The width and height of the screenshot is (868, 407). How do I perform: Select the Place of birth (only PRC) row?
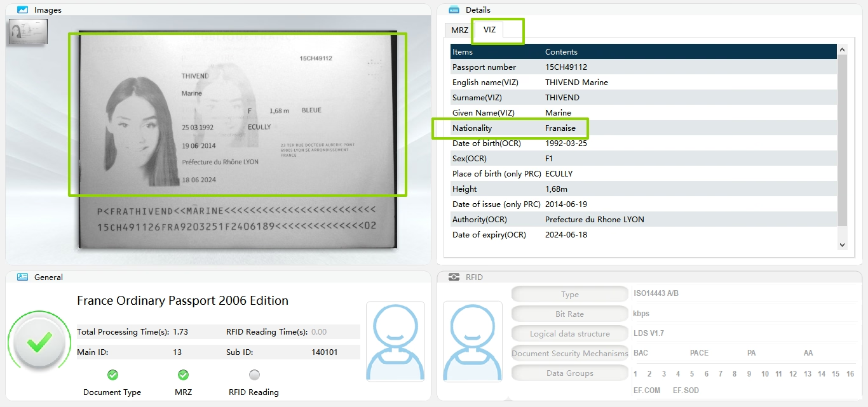coord(644,173)
